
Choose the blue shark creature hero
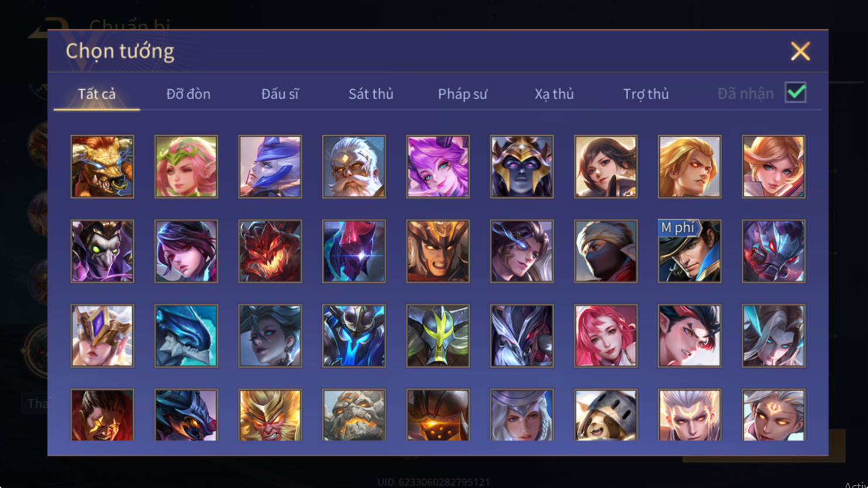tap(186, 336)
